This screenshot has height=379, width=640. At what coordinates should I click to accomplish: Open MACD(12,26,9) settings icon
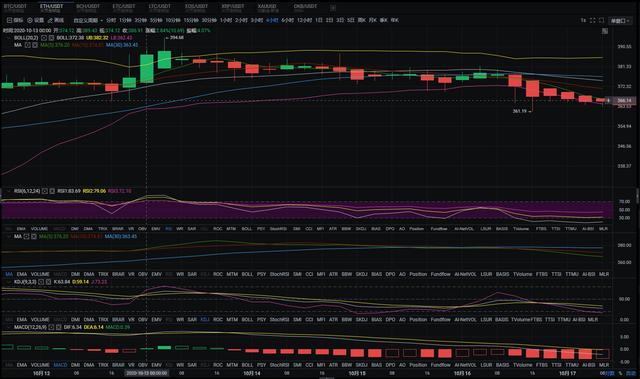coord(51,327)
